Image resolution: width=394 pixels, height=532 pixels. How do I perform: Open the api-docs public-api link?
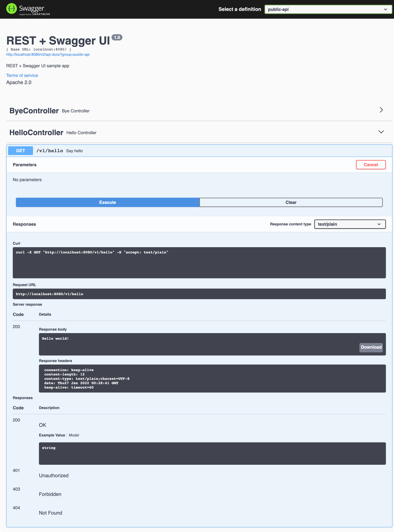pos(48,55)
